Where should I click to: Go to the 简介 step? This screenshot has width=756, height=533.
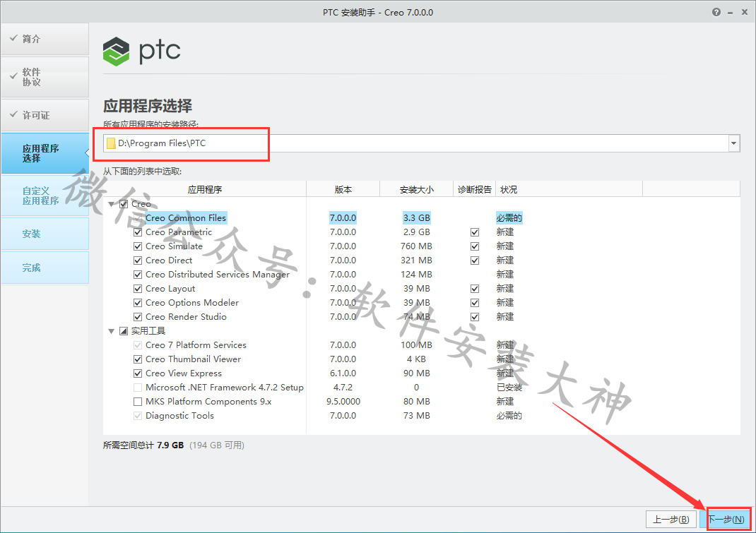tap(45, 39)
